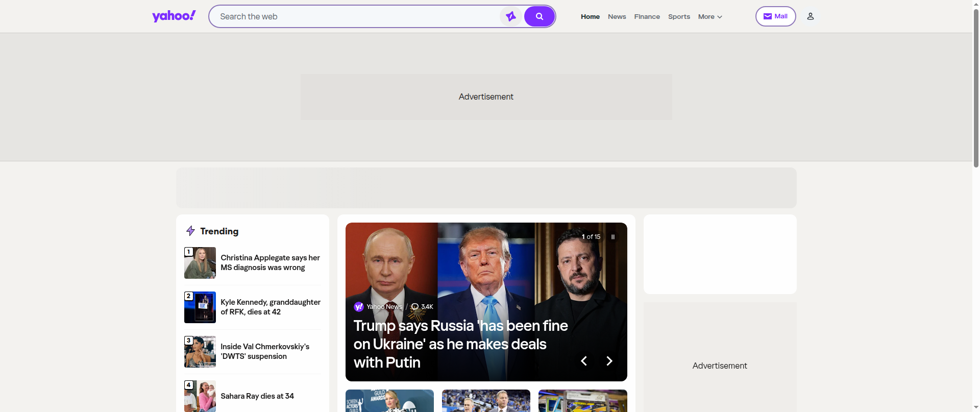The height and width of the screenshot is (412, 980).
Task: Open the profile account icon
Action: [810, 16]
